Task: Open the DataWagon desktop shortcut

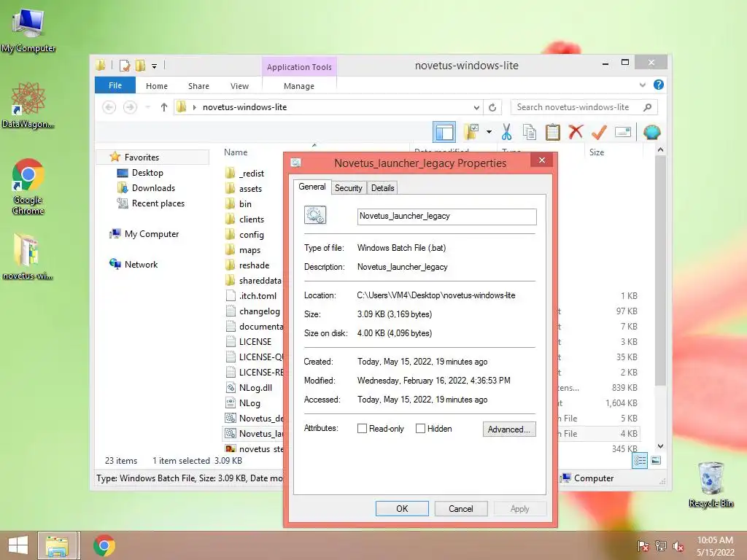Action: coord(28,105)
